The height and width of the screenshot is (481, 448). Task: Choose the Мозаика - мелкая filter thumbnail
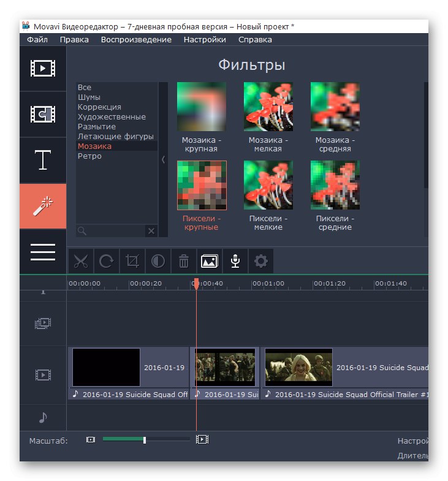point(268,107)
